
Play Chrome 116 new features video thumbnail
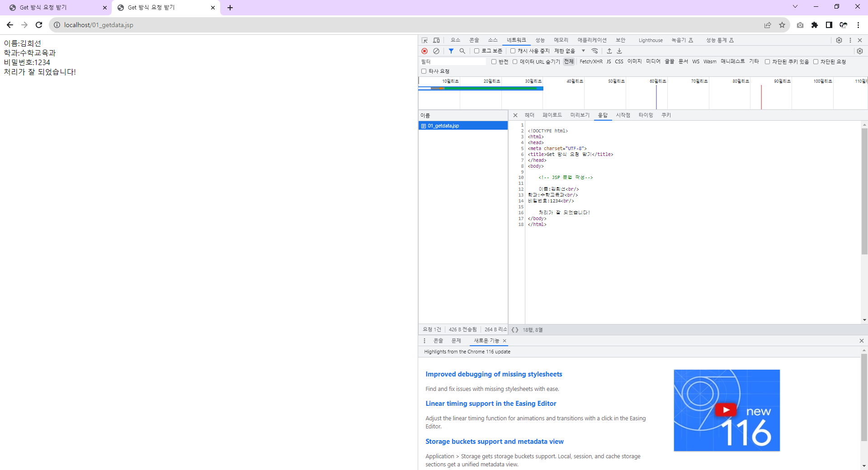tap(726, 410)
